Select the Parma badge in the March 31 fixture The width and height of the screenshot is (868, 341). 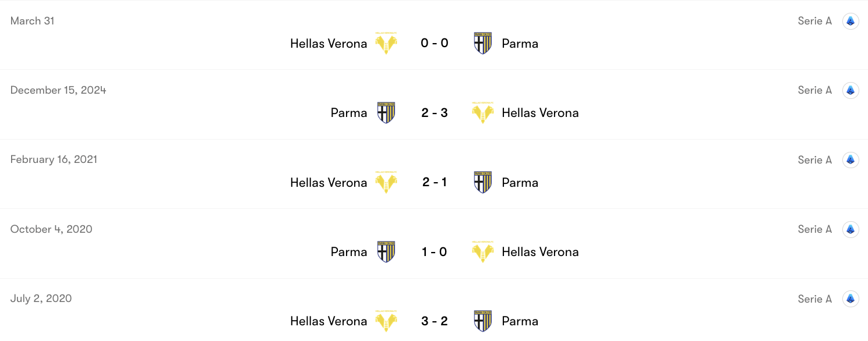pyautogui.click(x=482, y=42)
